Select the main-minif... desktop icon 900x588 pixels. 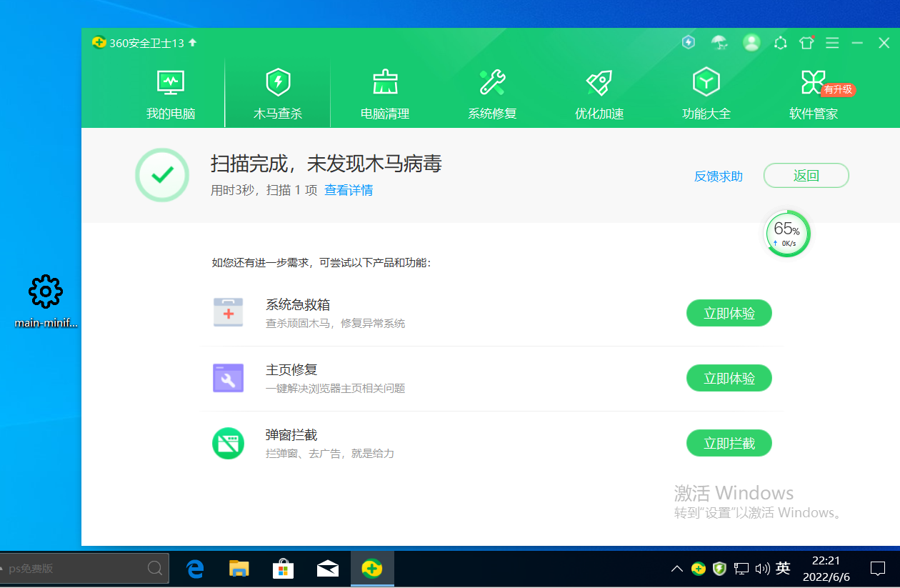(x=46, y=301)
